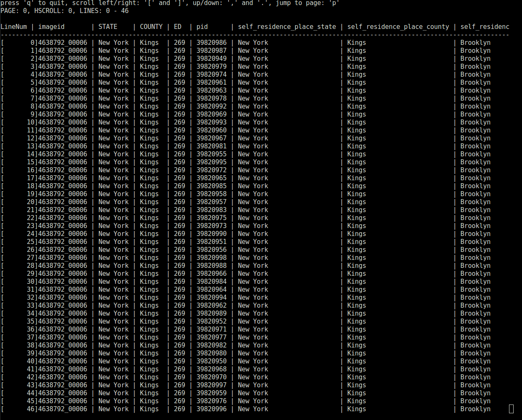Image resolution: width=522 pixels, height=420 pixels.
Task: Select pid value 39820957
Action: click(212, 202)
